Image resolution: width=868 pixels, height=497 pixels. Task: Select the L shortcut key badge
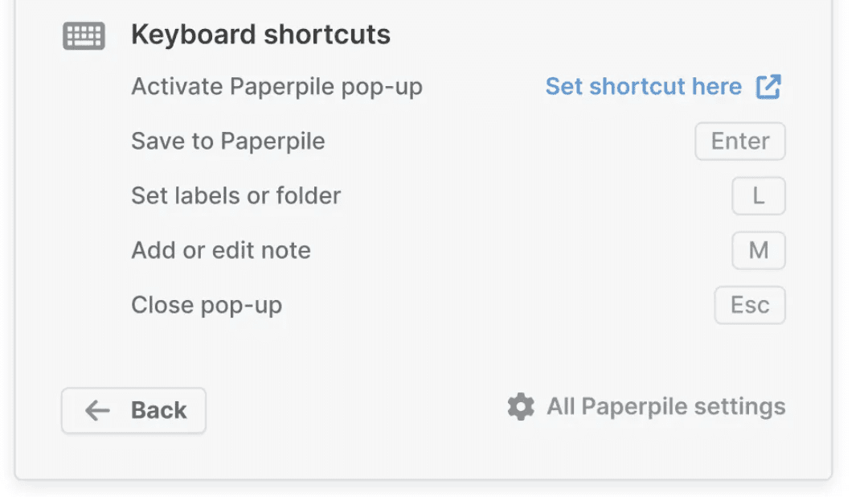click(758, 196)
